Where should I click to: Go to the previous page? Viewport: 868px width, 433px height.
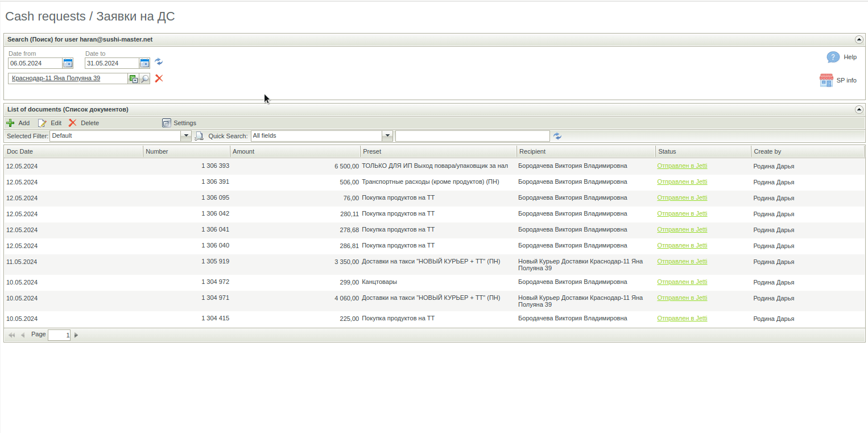pos(23,335)
